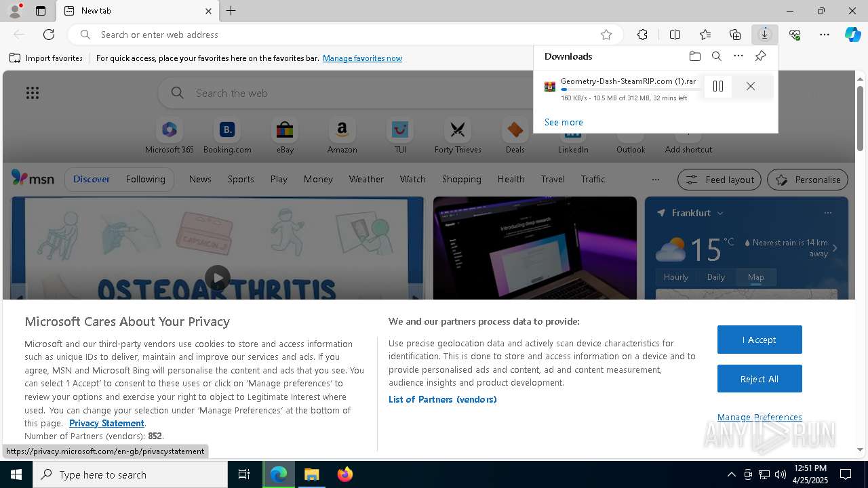This screenshot has width=868, height=488.
Task: Pause the Geometry-Dash download
Action: pyautogui.click(x=718, y=86)
